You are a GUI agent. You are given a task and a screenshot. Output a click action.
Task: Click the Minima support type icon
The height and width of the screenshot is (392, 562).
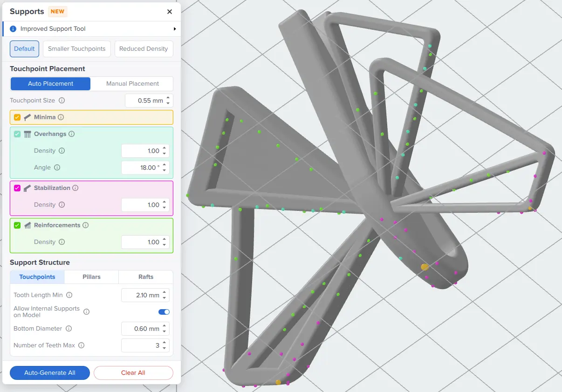tap(27, 117)
